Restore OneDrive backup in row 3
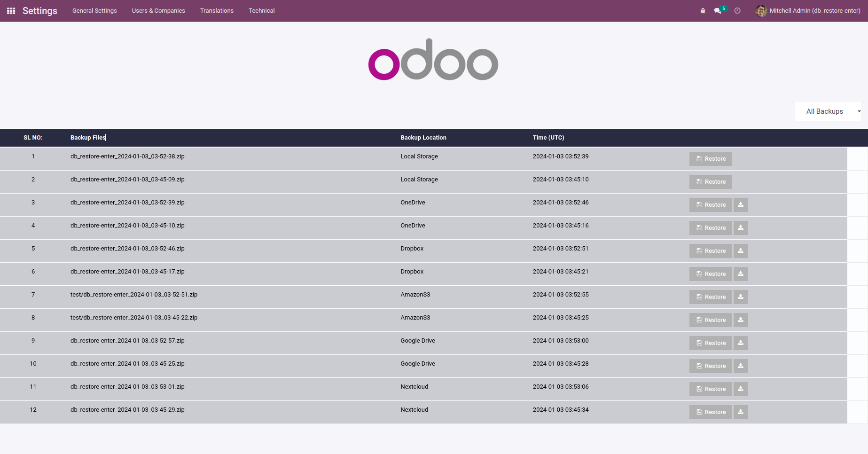This screenshot has width=868, height=454. pyautogui.click(x=711, y=205)
